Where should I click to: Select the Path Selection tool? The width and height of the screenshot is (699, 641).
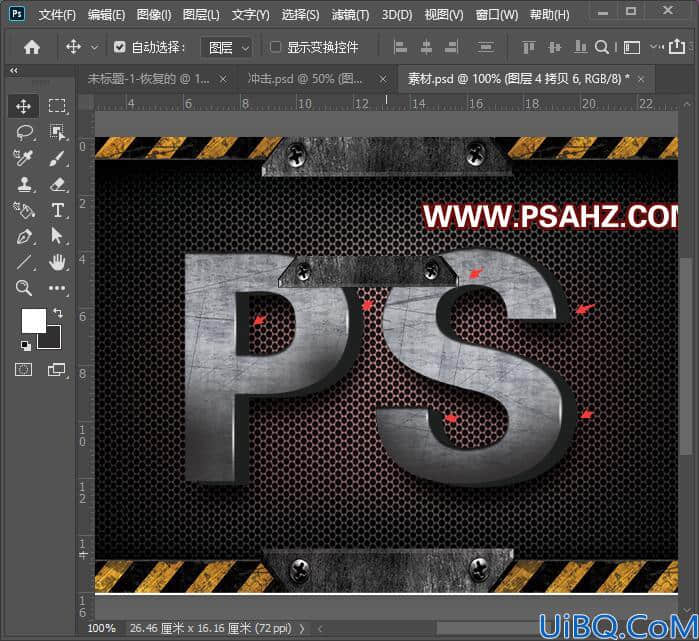click(x=57, y=236)
